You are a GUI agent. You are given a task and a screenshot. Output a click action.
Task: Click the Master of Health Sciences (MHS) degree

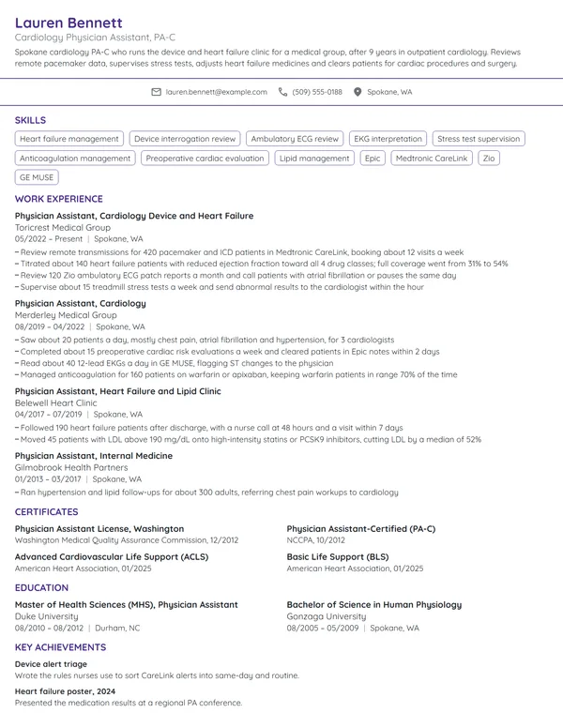tap(127, 605)
